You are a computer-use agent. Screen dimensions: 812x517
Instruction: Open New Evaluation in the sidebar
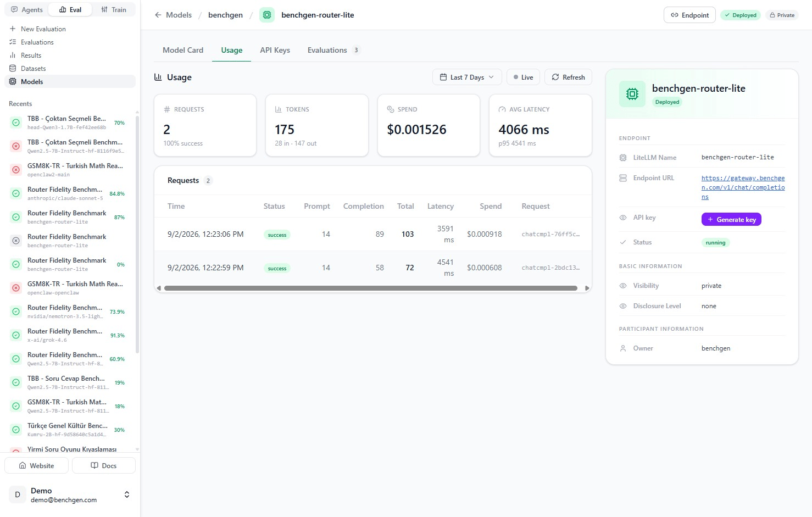pos(70,29)
